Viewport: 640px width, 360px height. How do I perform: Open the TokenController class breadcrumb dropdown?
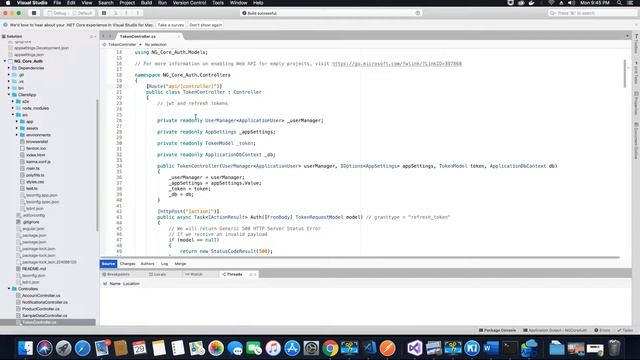tap(122, 44)
